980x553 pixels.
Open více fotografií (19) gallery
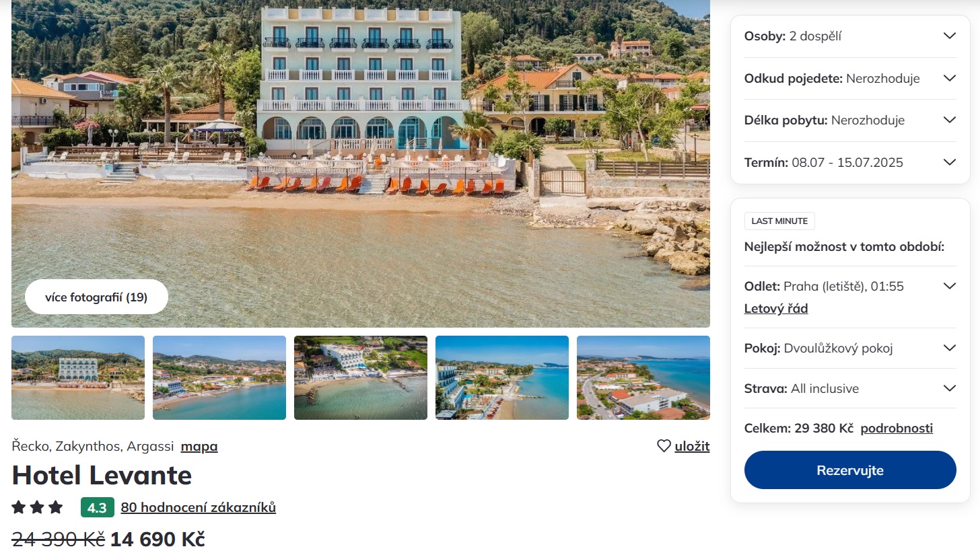click(96, 297)
